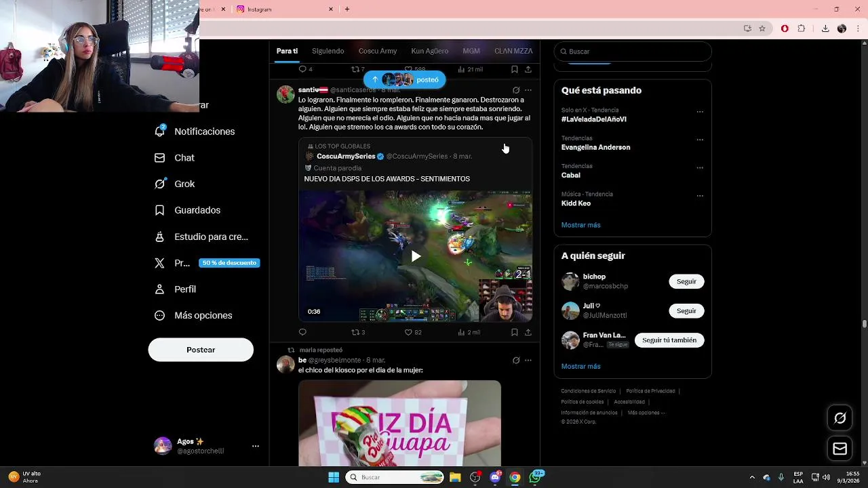Viewport: 868px width, 488px height.
Task: Click the new posts 'posteó' pill
Action: (x=404, y=79)
